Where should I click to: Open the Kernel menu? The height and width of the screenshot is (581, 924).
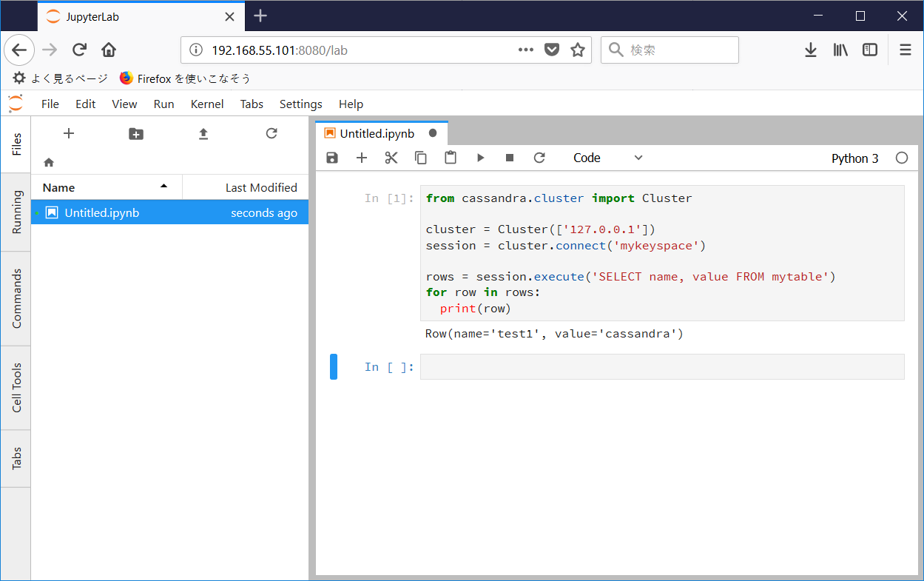tap(206, 104)
